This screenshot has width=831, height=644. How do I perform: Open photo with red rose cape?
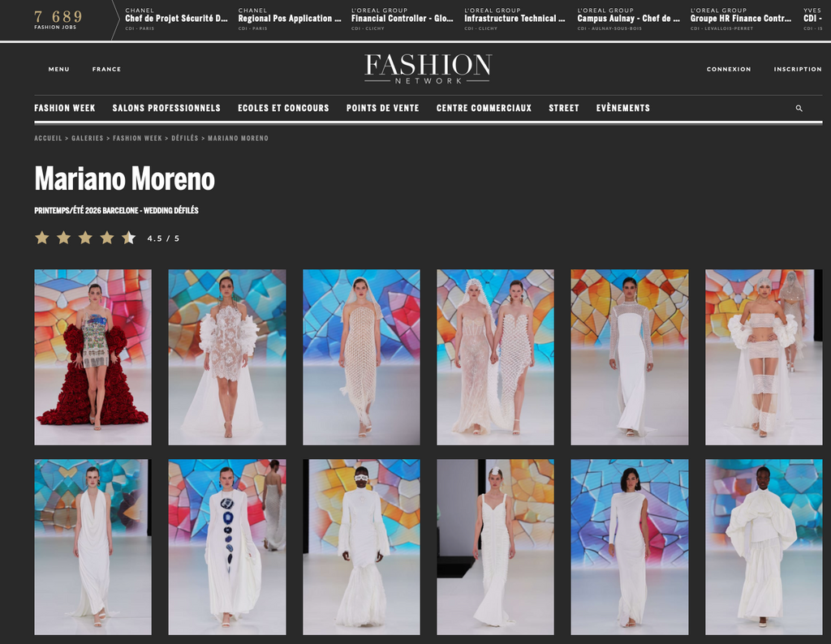[93, 357]
